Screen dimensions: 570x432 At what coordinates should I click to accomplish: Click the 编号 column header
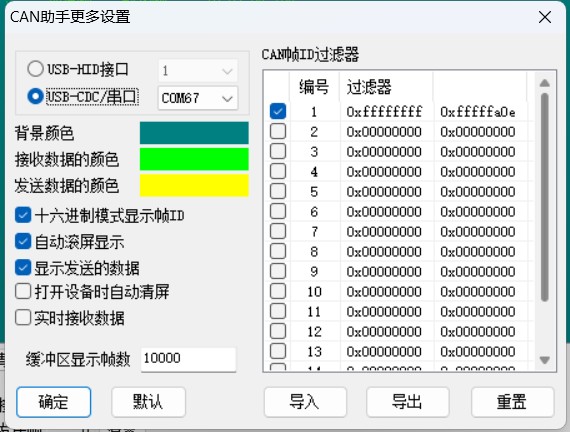pos(314,87)
